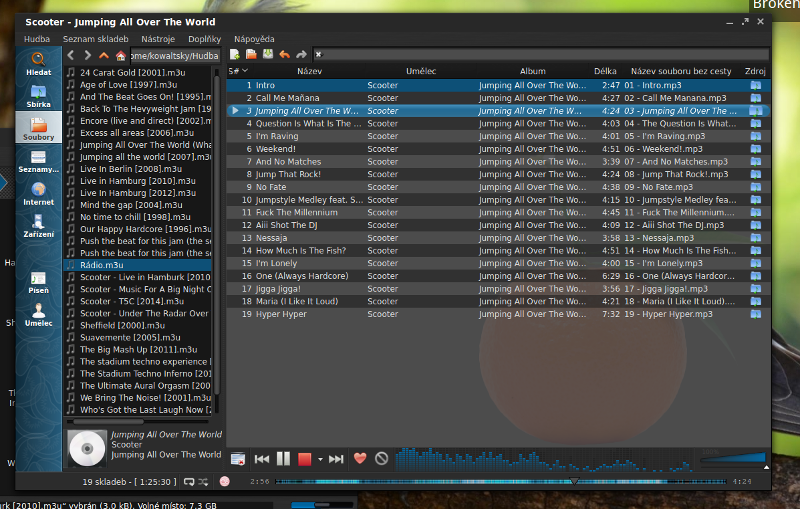The width and height of the screenshot is (800, 509).
Task: Sort playlist by the Album column
Action: pos(533,71)
